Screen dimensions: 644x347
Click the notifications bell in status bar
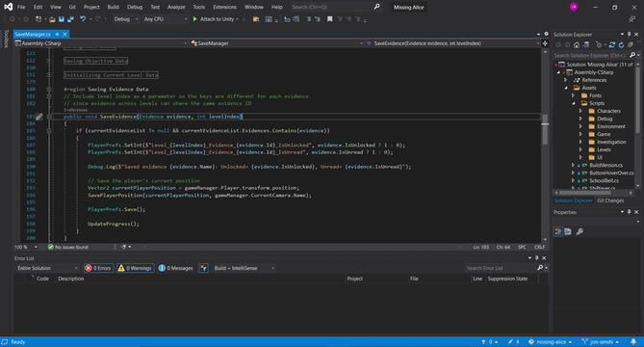(633, 341)
